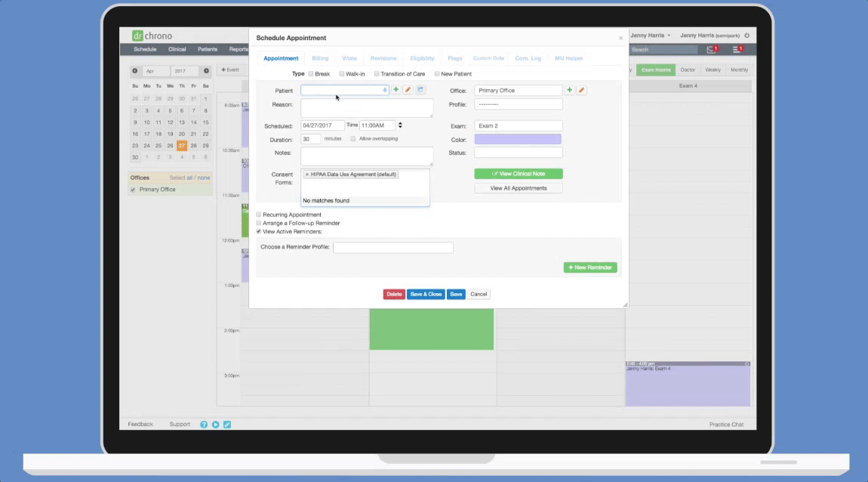Open patient chart icon next to Patient field
Viewport: 868px width, 482px height.
click(x=420, y=90)
